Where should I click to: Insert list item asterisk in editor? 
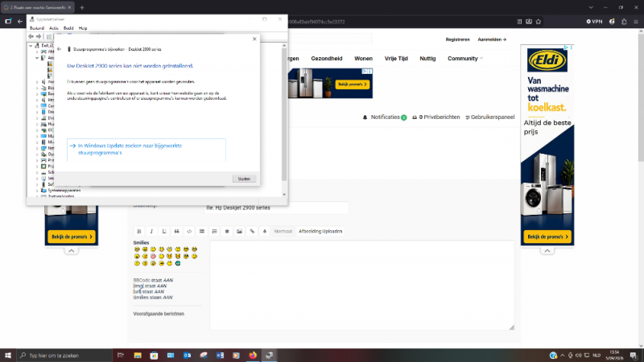tap(227, 231)
